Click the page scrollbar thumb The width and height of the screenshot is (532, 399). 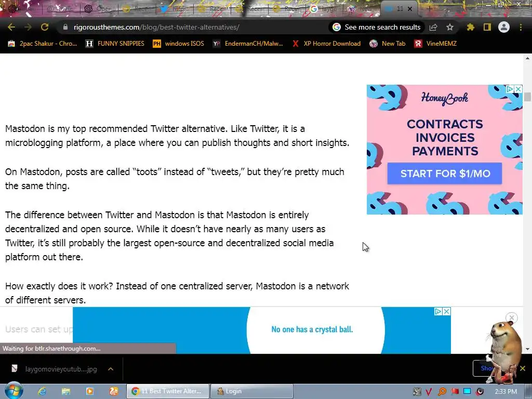pyautogui.click(x=527, y=97)
